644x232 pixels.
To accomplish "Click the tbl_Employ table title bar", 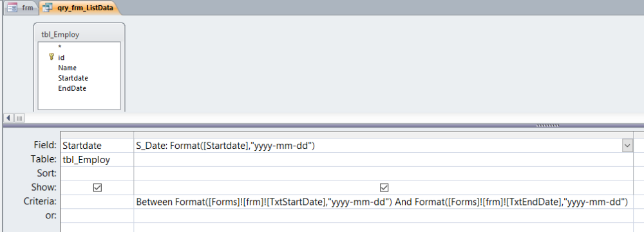I will (79, 35).
